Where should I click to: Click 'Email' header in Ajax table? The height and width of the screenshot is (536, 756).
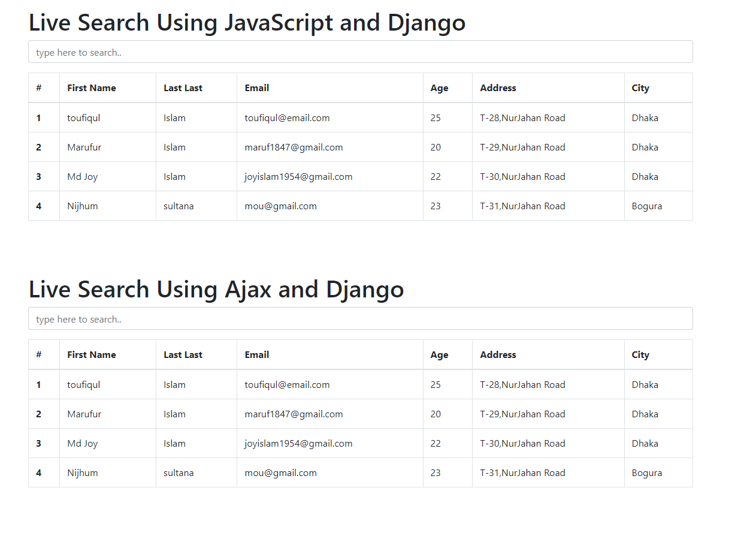click(256, 354)
